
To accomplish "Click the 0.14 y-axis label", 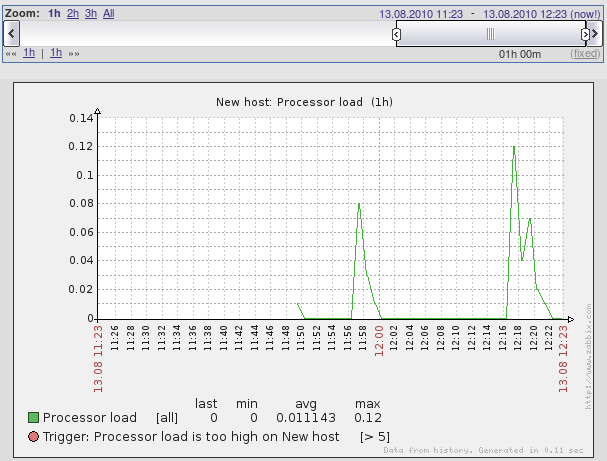I will point(81,118).
